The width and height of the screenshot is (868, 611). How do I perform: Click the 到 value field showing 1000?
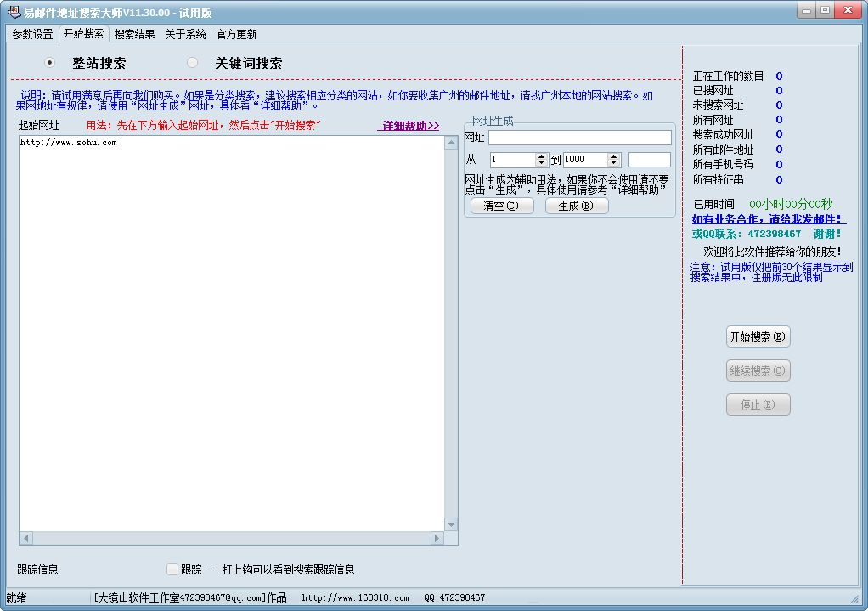584,160
